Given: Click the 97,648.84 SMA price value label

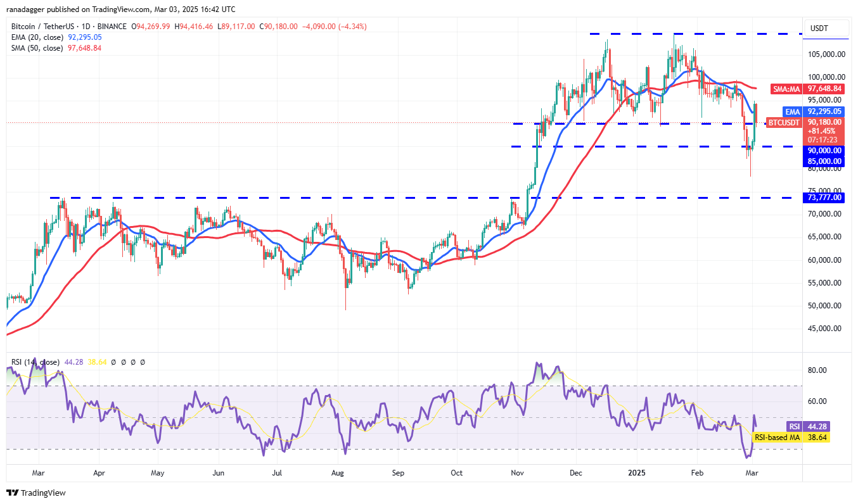Looking at the screenshot, I should click(824, 89).
